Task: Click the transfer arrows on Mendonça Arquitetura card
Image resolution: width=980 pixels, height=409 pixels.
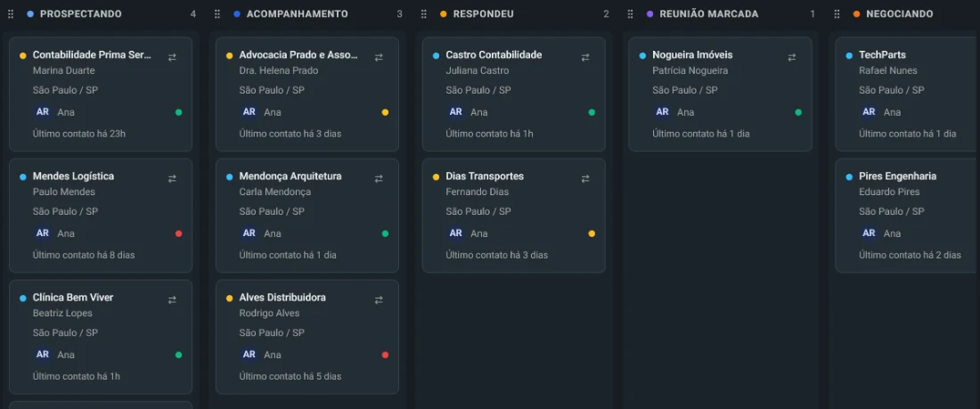Action: (379, 178)
